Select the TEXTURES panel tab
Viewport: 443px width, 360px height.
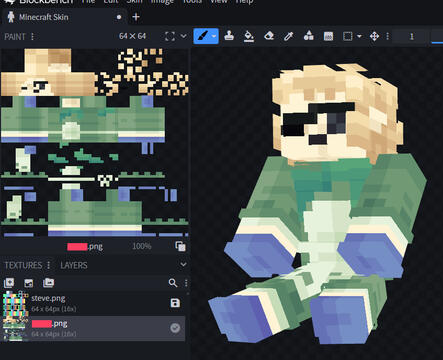[23, 265]
